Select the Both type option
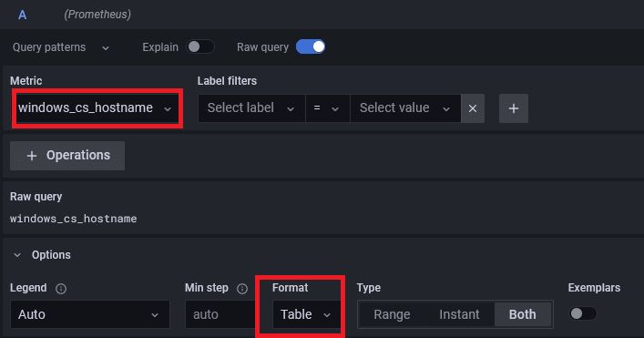The image size is (644, 338). point(523,314)
